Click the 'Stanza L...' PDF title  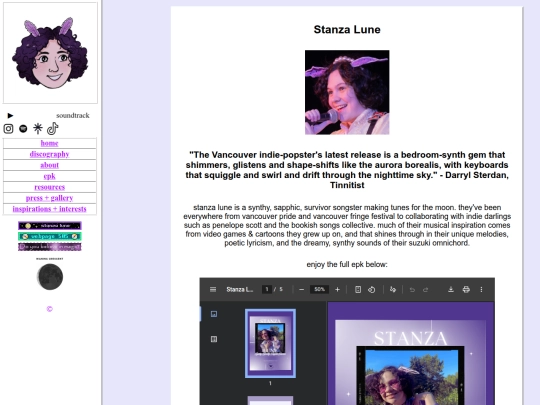(x=240, y=289)
